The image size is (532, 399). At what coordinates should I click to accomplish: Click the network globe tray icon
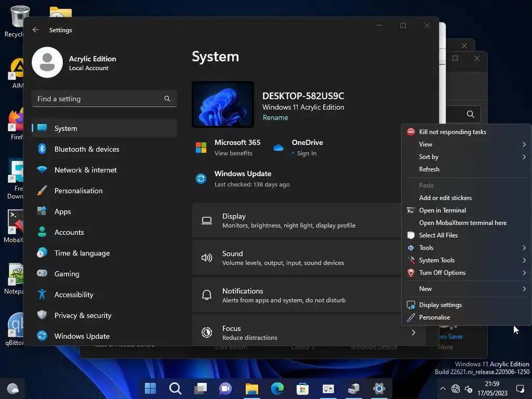[x=455, y=389]
